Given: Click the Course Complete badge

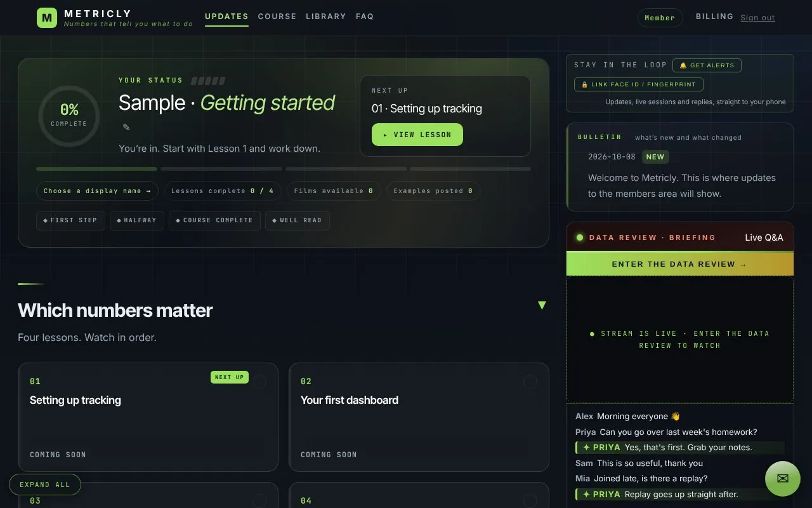Looking at the screenshot, I should (x=214, y=220).
